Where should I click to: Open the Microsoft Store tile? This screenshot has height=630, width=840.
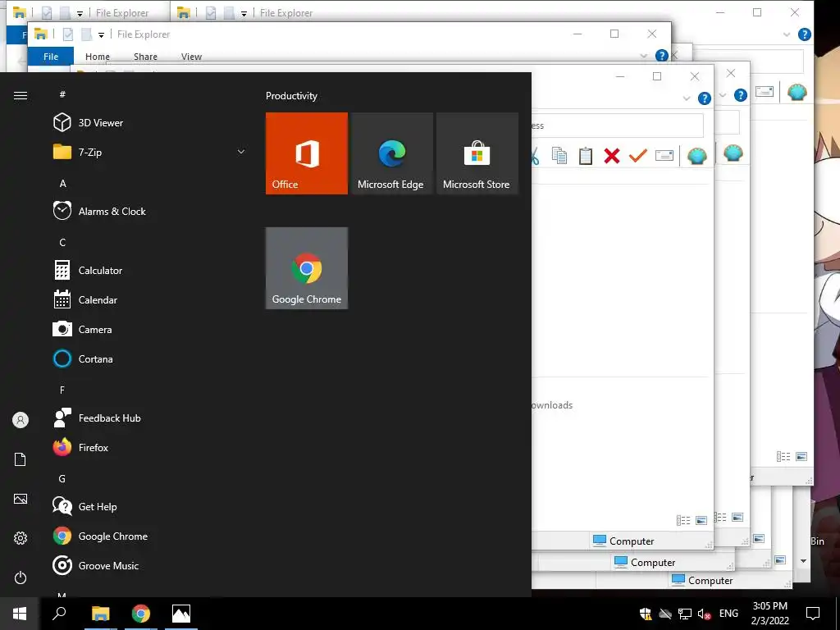(x=477, y=153)
